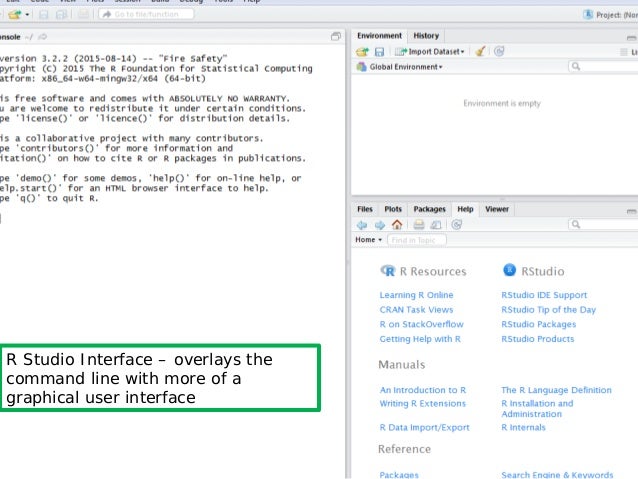Open the An Introduction to R manual

point(423,390)
